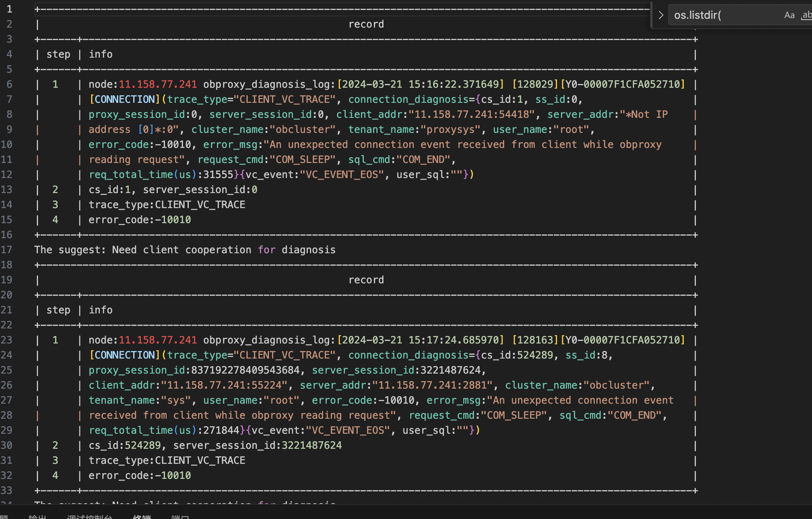Open the 输出 panel tab
Viewport: 812px width, 519px height.
(x=37, y=516)
